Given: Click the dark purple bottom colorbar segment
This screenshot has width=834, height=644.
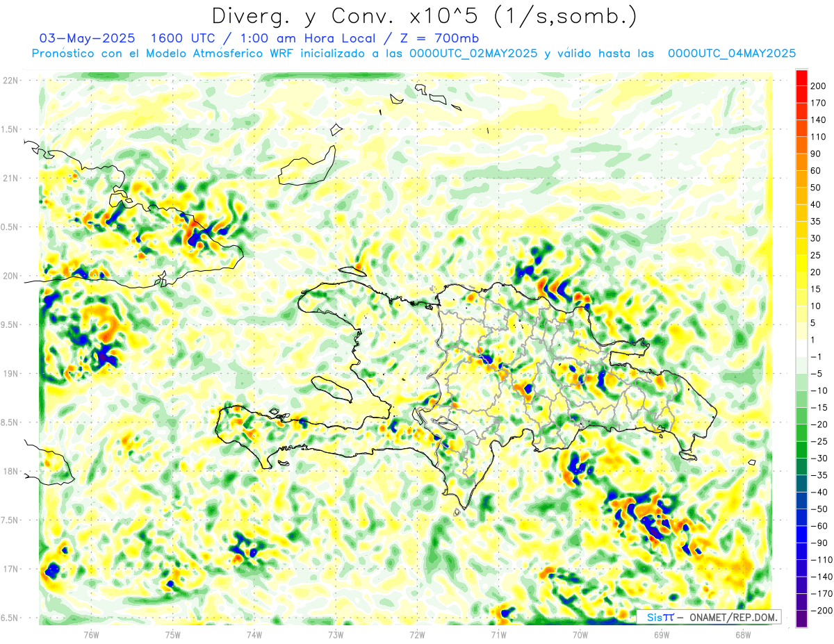Looking at the screenshot, I should (x=801, y=618).
